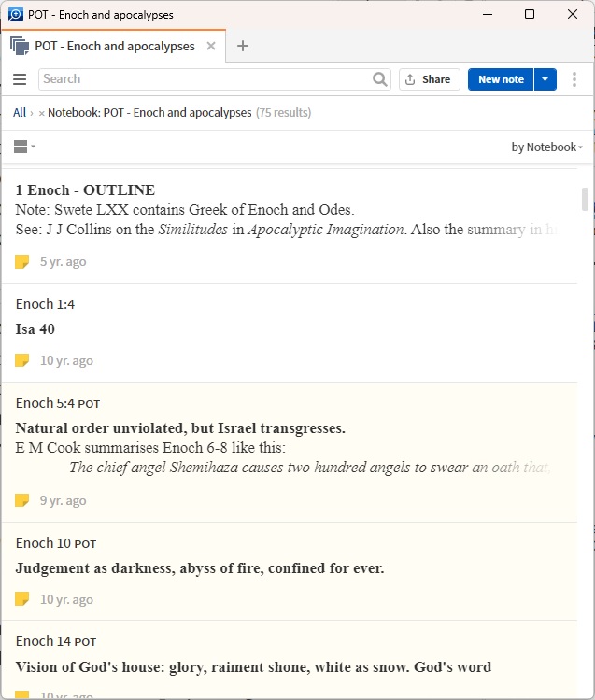
Task: Remove the Notebook filter with the x
Action: point(41,113)
